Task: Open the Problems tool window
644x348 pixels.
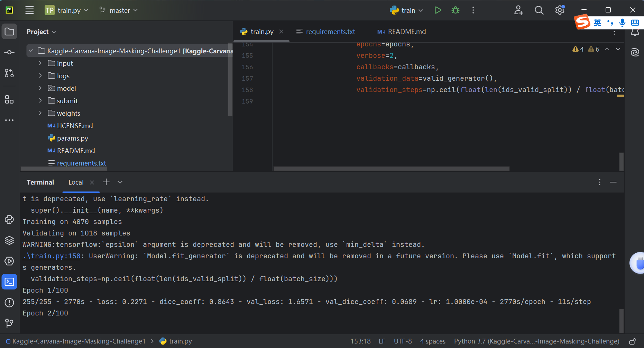Action: [x=9, y=303]
